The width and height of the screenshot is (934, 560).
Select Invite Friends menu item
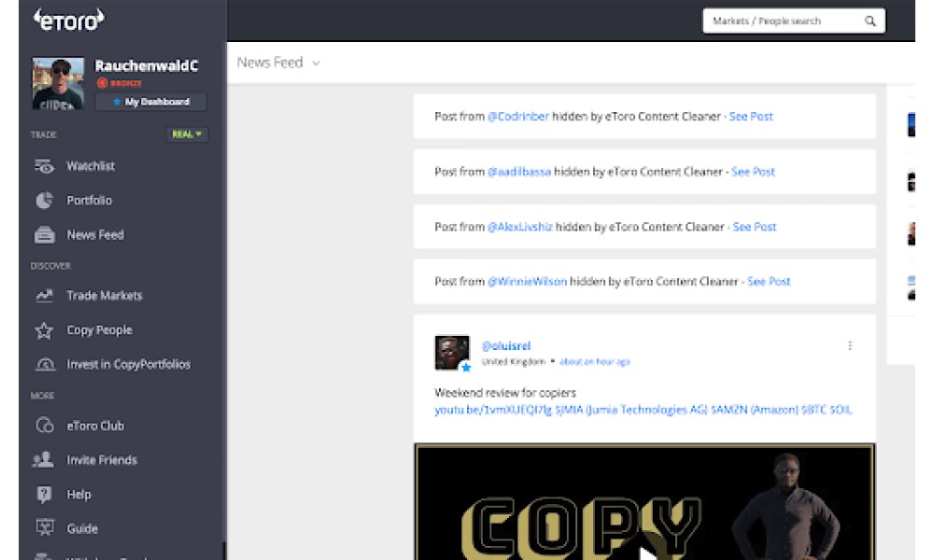102,460
